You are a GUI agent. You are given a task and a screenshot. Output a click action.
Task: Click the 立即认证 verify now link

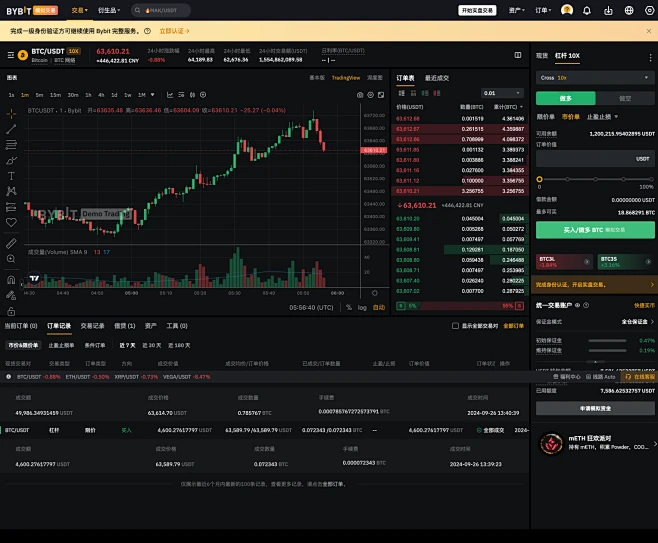pyautogui.click(x=174, y=31)
